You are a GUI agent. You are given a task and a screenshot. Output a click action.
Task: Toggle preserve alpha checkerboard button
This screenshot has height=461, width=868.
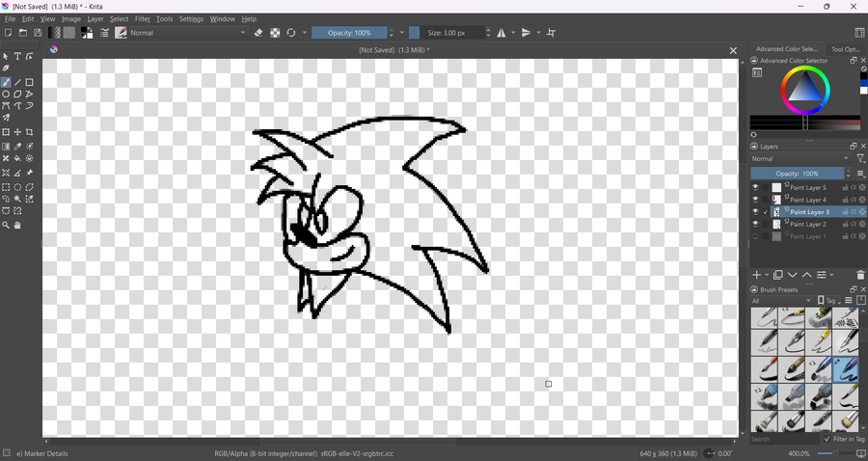tap(275, 33)
